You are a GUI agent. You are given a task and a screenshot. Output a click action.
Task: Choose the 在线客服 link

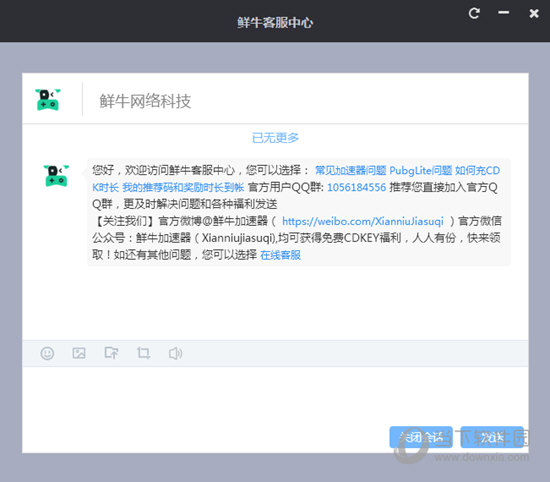coord(280,255)
